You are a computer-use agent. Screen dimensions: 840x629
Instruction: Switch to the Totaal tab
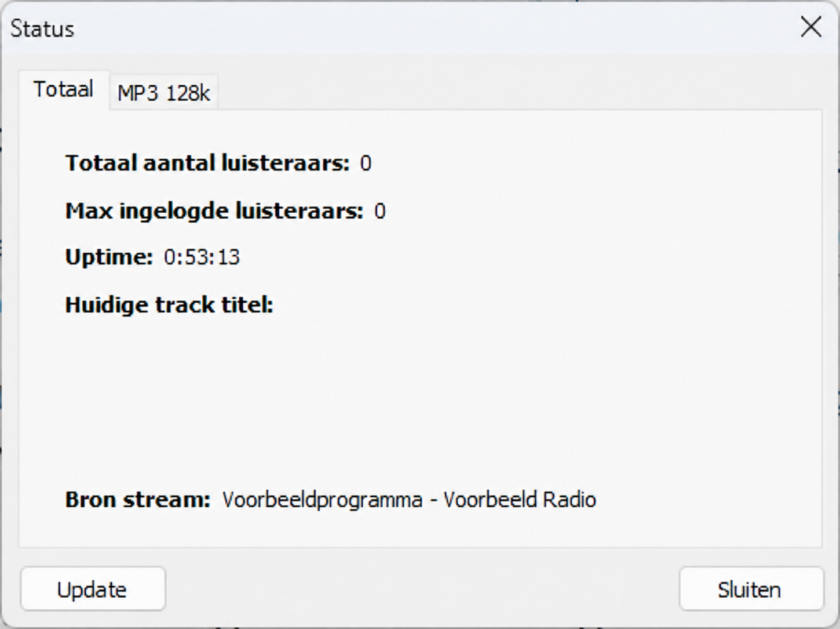[64, 90]
